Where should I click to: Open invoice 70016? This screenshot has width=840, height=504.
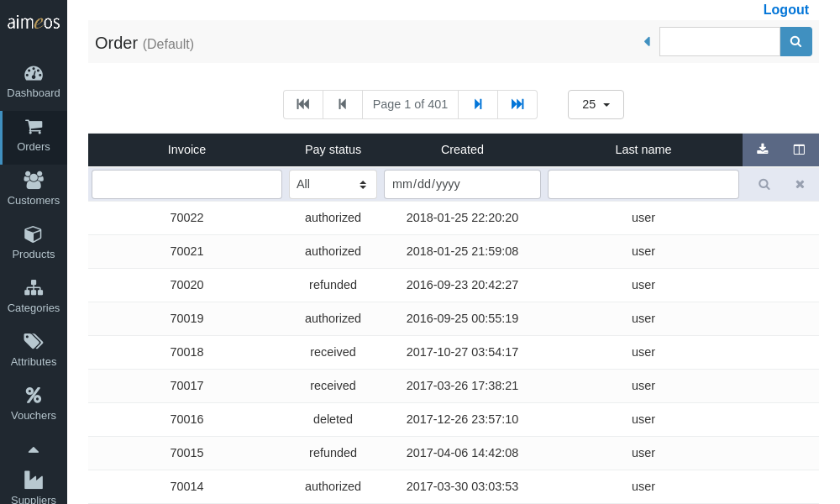click(x=186, y=419)
